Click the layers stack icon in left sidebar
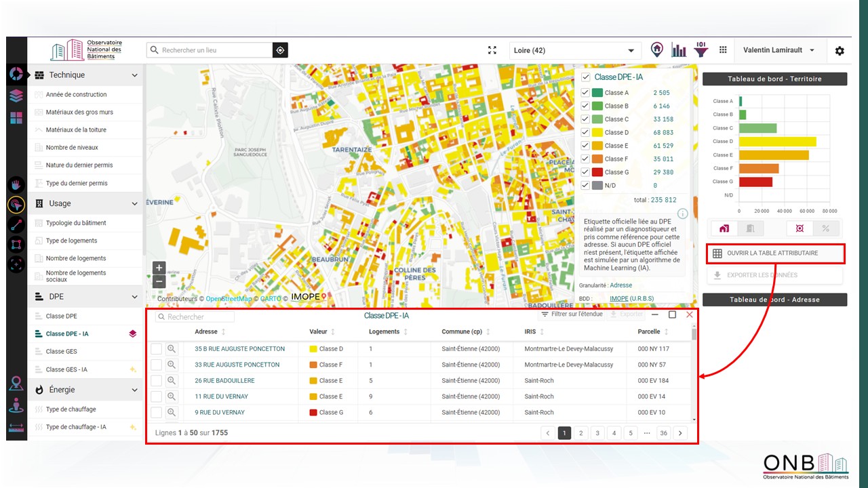 [x=16, y=96]
